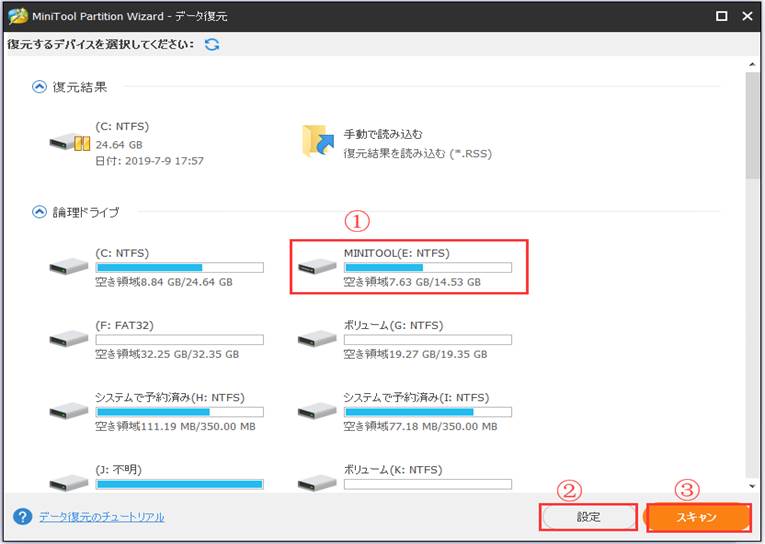Select the I: NTFS system reserved drive icon
The height and width of the screenshot is (544, 765).
318,411
